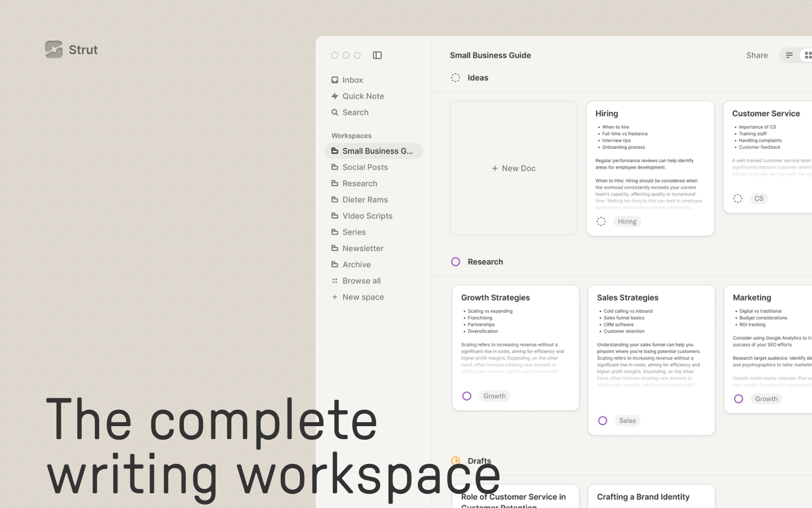Open Search in the sidebar

[x=355, y=112]
